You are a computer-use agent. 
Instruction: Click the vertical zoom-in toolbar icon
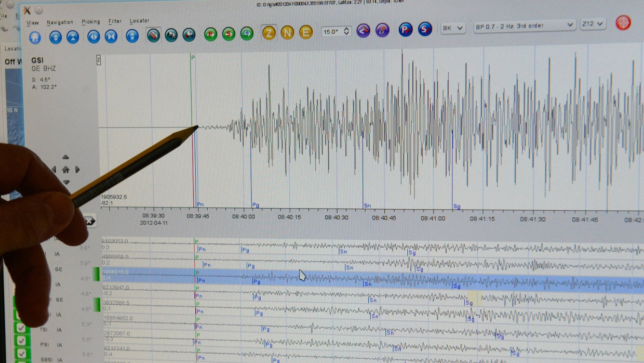pos(56,37)
